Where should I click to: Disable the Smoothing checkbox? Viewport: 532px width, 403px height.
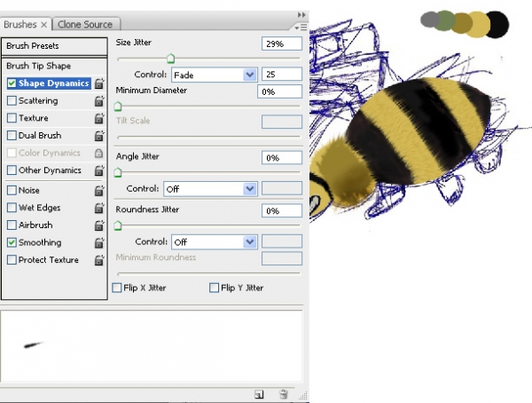(x=12, y=242)
